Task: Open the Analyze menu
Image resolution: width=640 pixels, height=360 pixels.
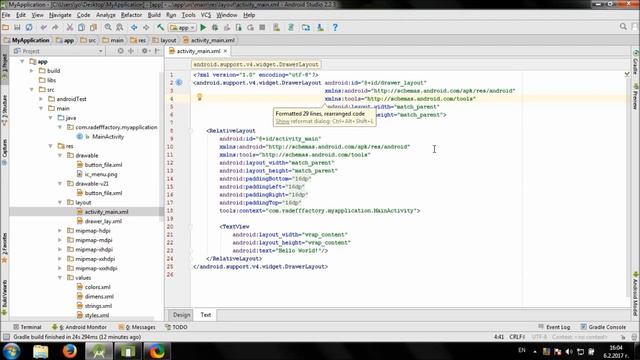Action: point(106,15)
